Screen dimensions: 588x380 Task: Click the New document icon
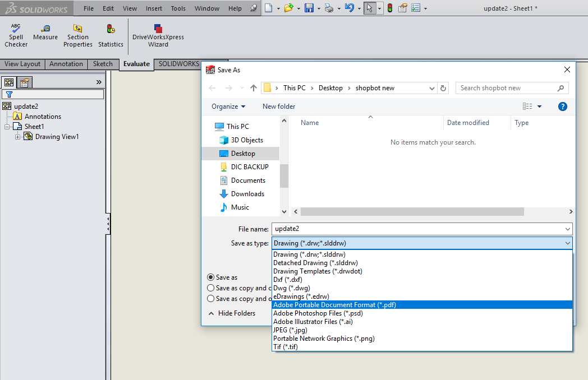tap(269, 8)
